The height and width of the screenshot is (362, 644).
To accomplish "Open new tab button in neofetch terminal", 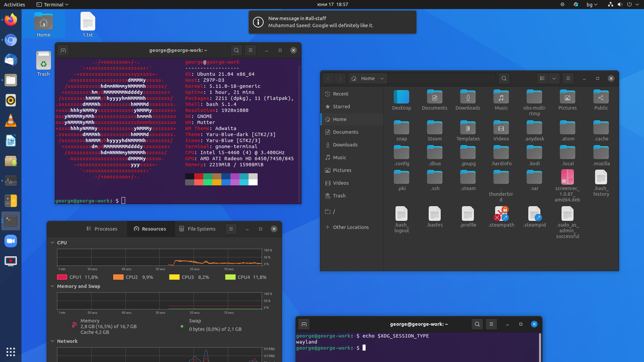I will pos(63,50).
